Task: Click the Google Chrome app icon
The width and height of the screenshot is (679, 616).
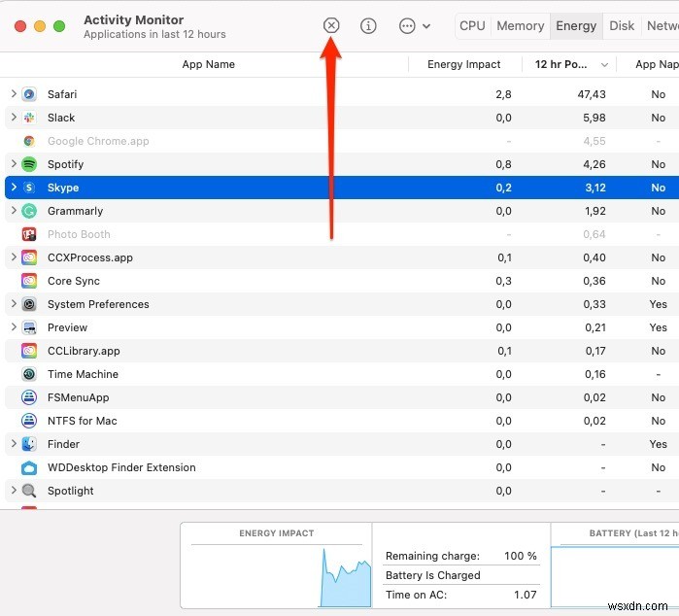Action: [x=29, y=141]
